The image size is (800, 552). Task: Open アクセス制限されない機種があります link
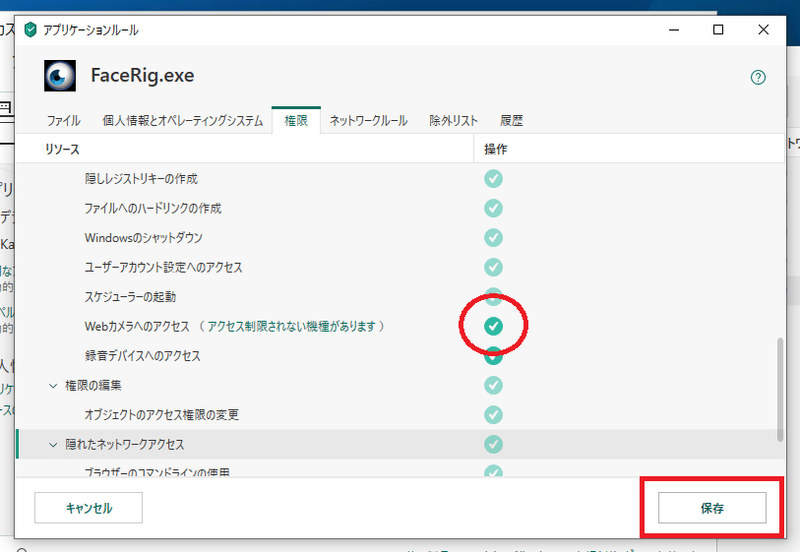pyautogui.click(x=292, y=327)
